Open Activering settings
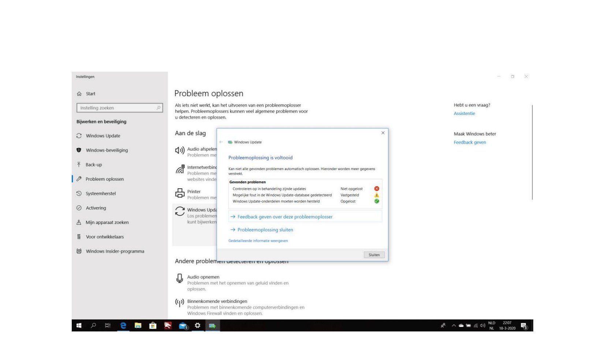Screen dimensions: 605x364 [96, 208]
